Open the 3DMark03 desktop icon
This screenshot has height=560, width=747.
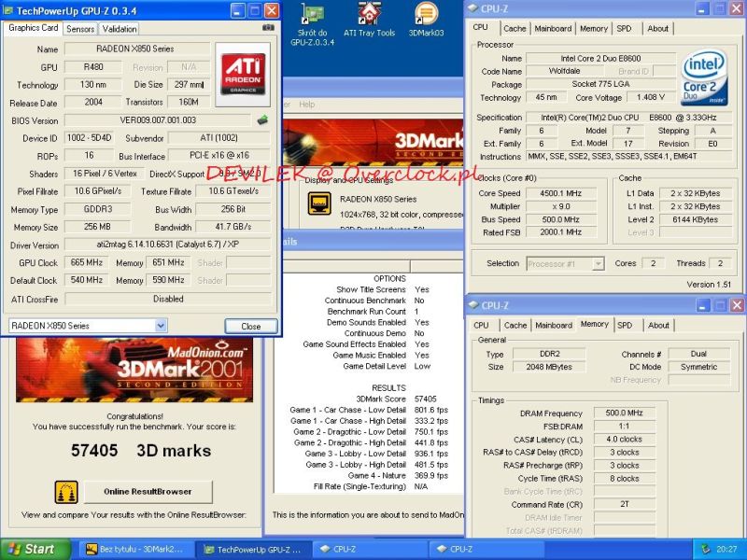pos(427,20)
